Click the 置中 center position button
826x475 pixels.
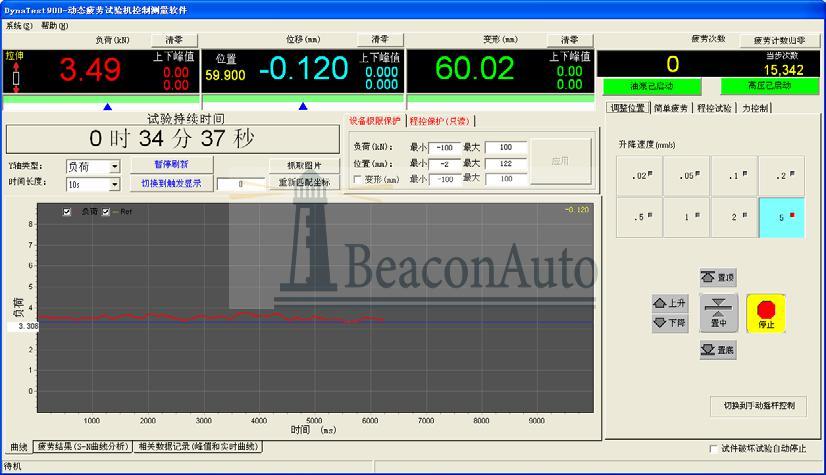pos(718,313)
